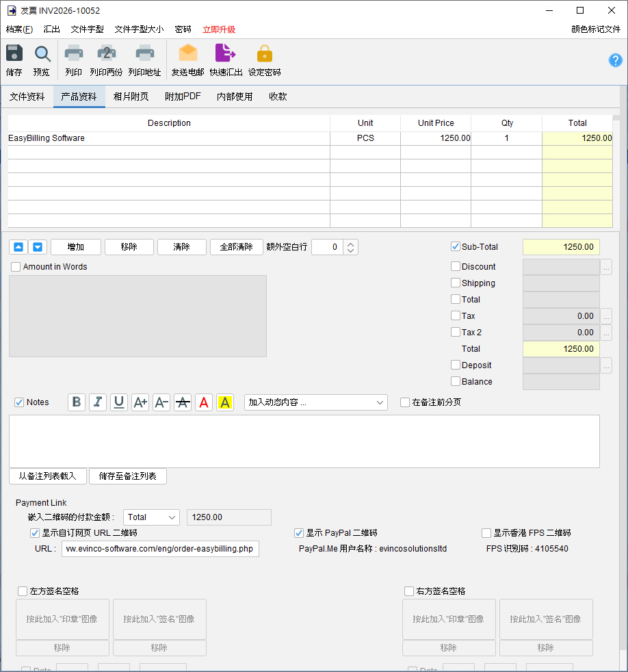This screenshot has width=628, height=672.
Task: Click the Save (储存) floppy disk icon
Action: coord(14,53)
